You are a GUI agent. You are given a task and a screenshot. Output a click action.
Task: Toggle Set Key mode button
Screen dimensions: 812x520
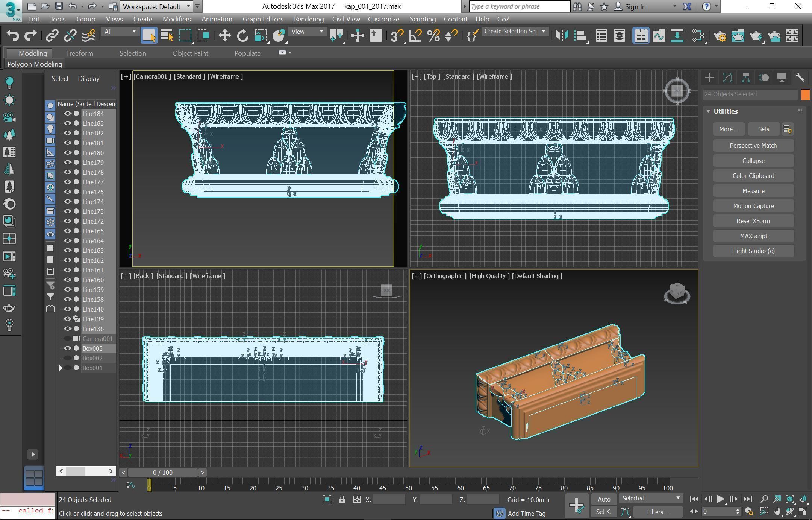[604, 512]
